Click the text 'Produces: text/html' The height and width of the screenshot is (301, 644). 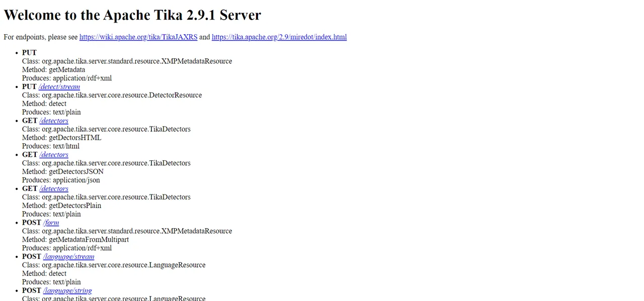pos(51,146)
